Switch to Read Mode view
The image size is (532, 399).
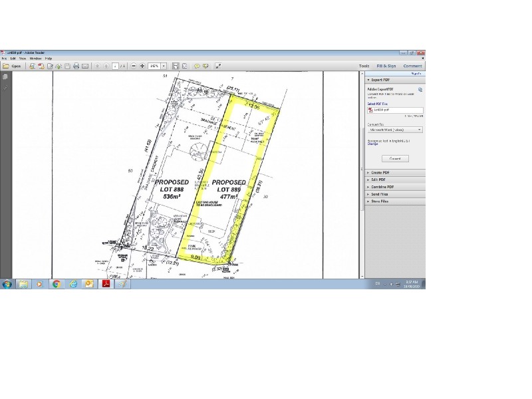[217, 66]
